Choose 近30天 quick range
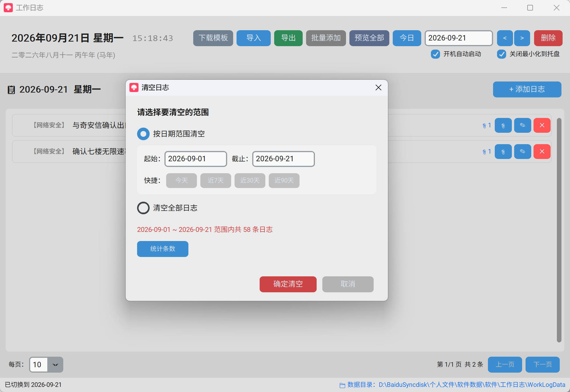The width and height of the screenshot is (570, 392). (250, 181)
